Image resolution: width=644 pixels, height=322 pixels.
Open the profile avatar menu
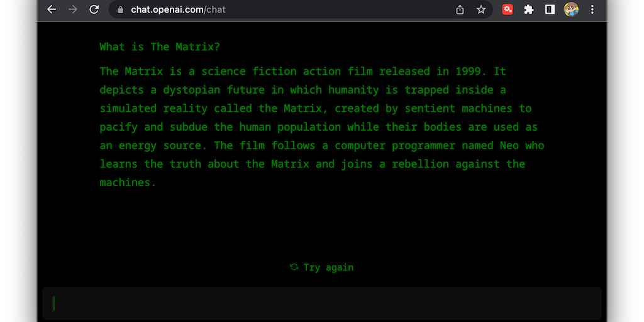[571, 9]
